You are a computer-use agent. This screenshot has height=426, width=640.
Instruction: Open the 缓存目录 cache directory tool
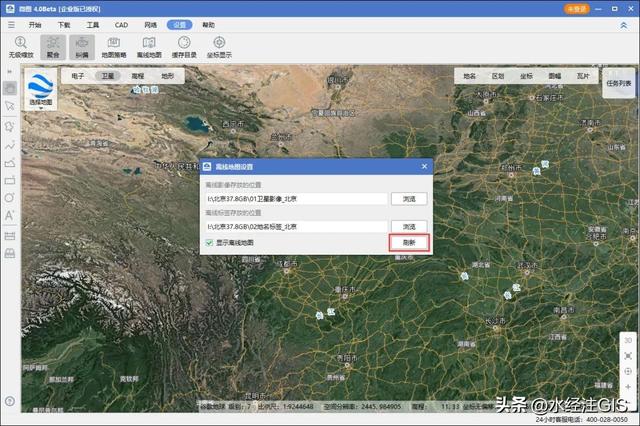click(184, 47)
